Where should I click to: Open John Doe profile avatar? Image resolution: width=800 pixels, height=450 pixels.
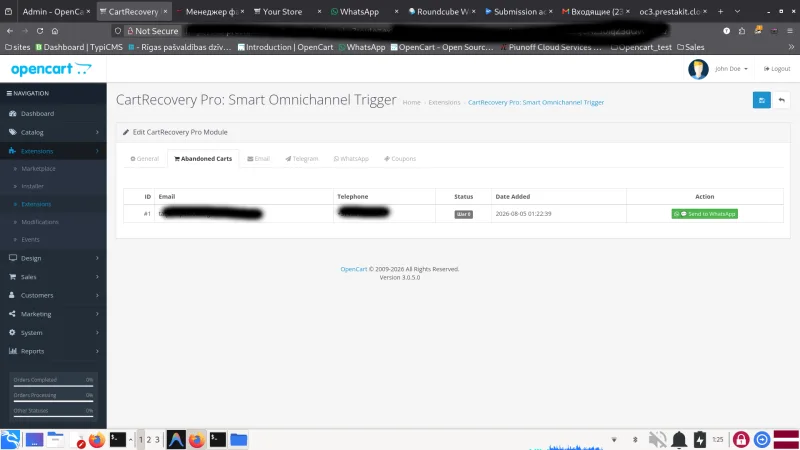[698, 69]
